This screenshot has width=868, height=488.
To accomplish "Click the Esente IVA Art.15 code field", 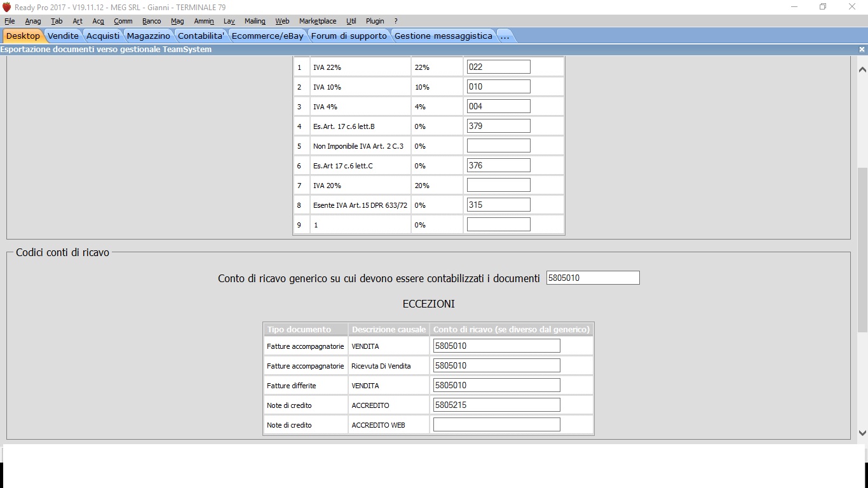I will [x=498, y=205].
